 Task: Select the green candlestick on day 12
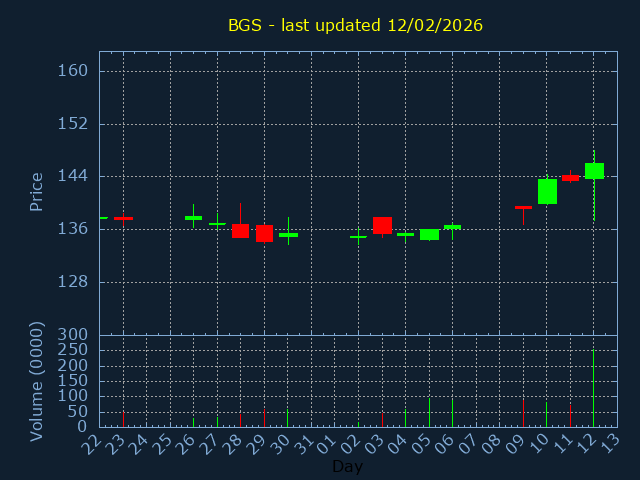[x=594, y=171]
